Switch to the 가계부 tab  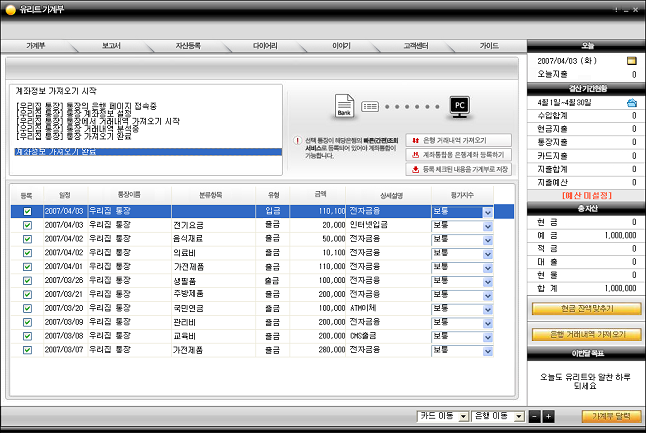(x=35, y=46)
